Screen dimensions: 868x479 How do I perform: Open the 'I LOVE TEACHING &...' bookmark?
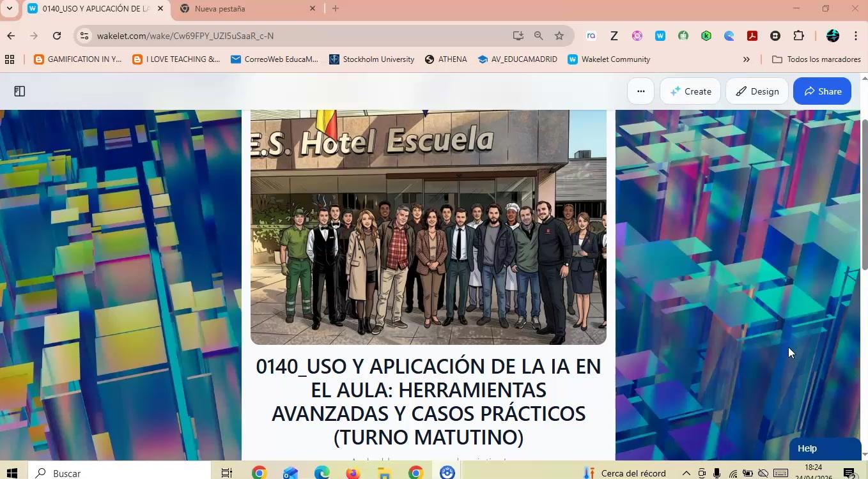(176, 59)
